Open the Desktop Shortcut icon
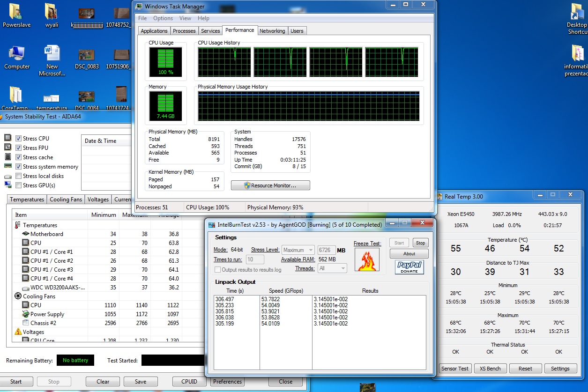This screenshot has width=588, height=392. (x=577, y=19)
